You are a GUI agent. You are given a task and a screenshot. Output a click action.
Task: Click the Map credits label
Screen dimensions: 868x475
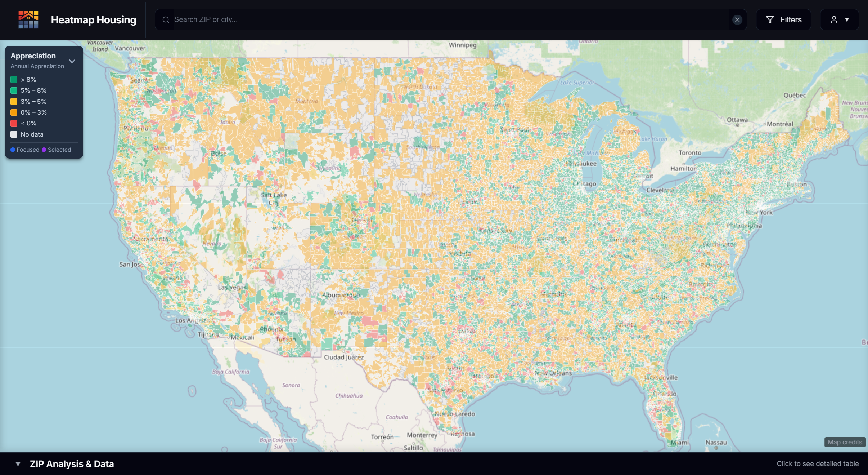844,442
